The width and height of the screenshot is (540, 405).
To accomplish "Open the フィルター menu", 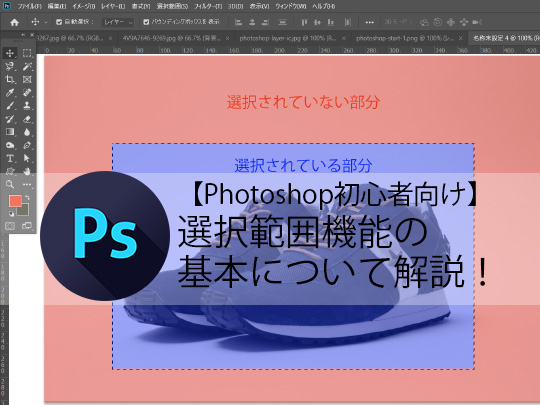I will 208,6.
